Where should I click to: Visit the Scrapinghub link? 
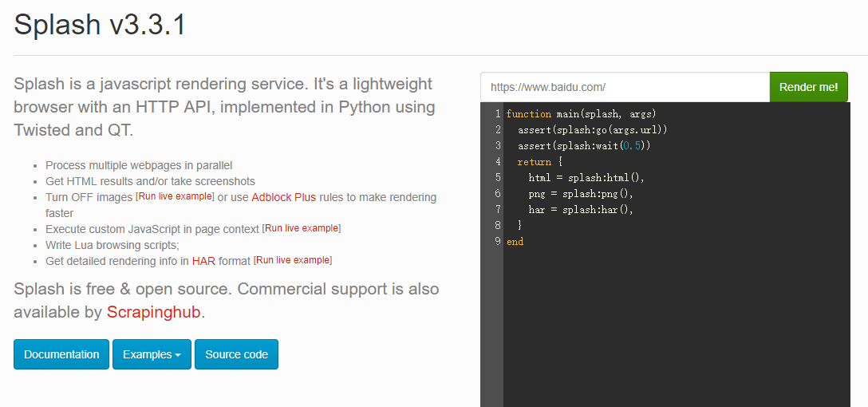click(x=155, y=312)
